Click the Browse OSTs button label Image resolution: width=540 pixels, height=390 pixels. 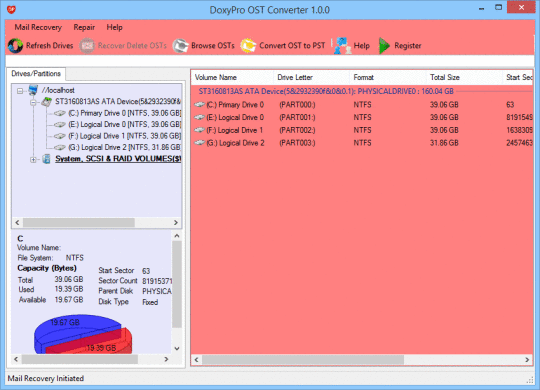pos(213,45)
